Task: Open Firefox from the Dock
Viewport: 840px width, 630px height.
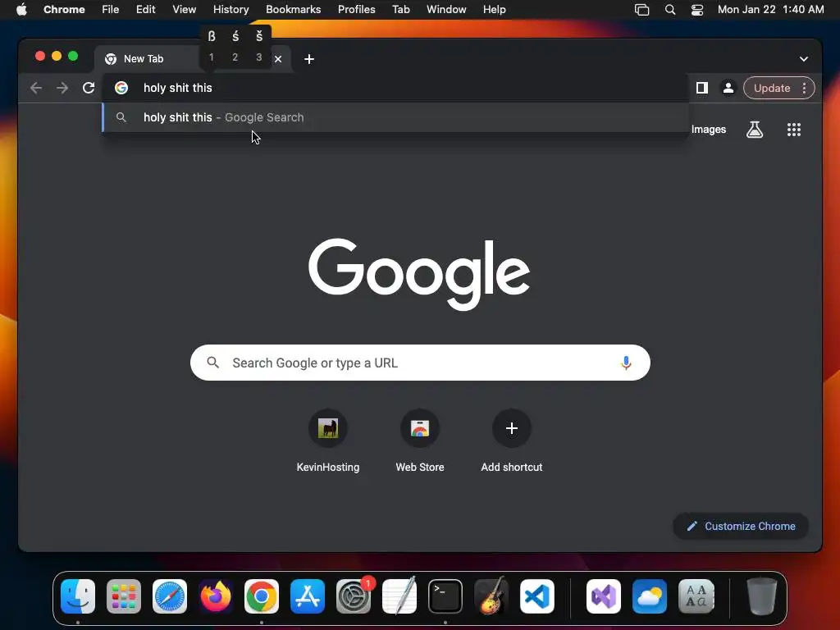Action: (216, 596)
